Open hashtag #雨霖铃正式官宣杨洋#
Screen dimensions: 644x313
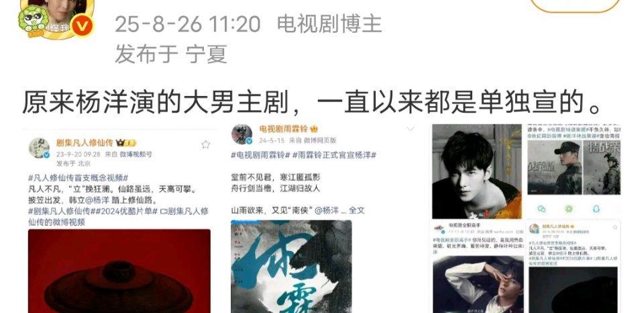334,155
